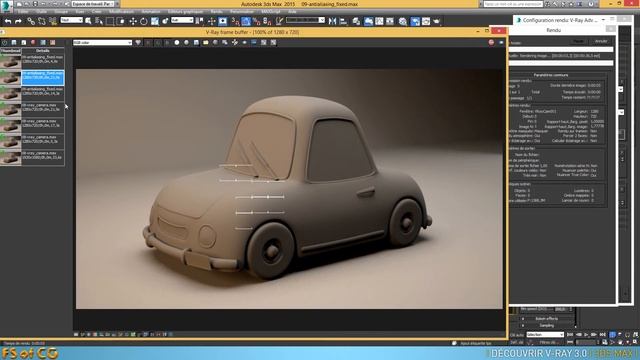
Task: Click the Play Animation control
Action: [x=586, y=335]
